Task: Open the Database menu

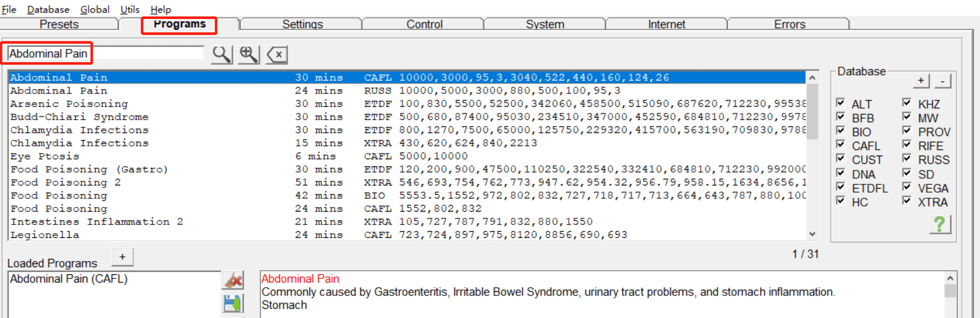Action: pyautogui.click(x=48, y=9)
